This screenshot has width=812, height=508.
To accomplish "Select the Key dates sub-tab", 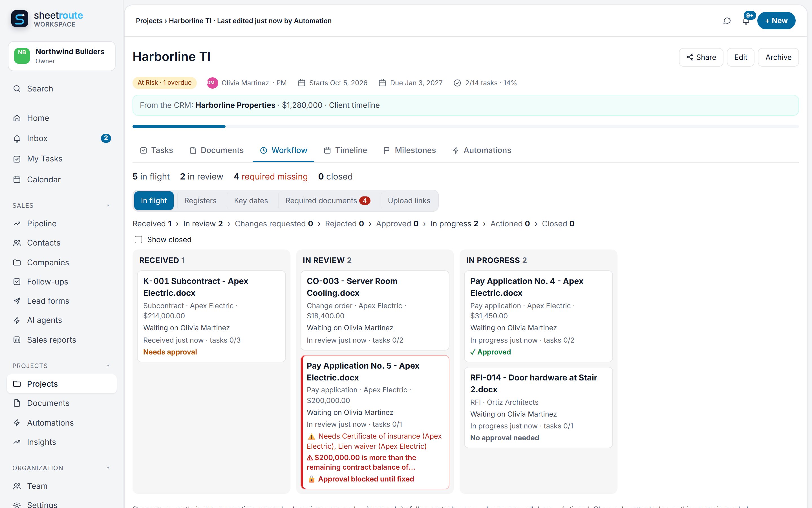I will [x=251, y=201].
